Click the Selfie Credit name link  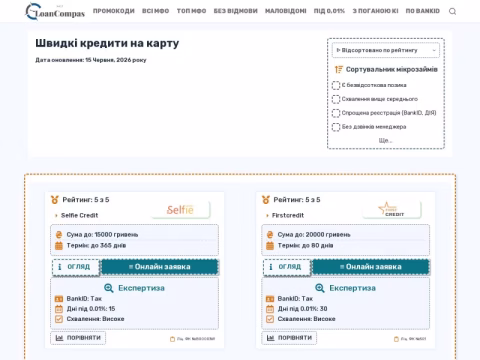[80, 215]
